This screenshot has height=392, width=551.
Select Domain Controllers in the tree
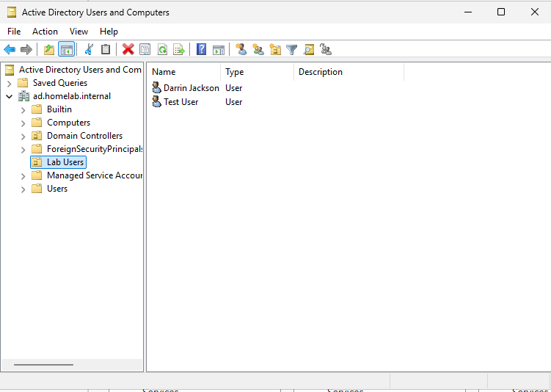[84, 136]
